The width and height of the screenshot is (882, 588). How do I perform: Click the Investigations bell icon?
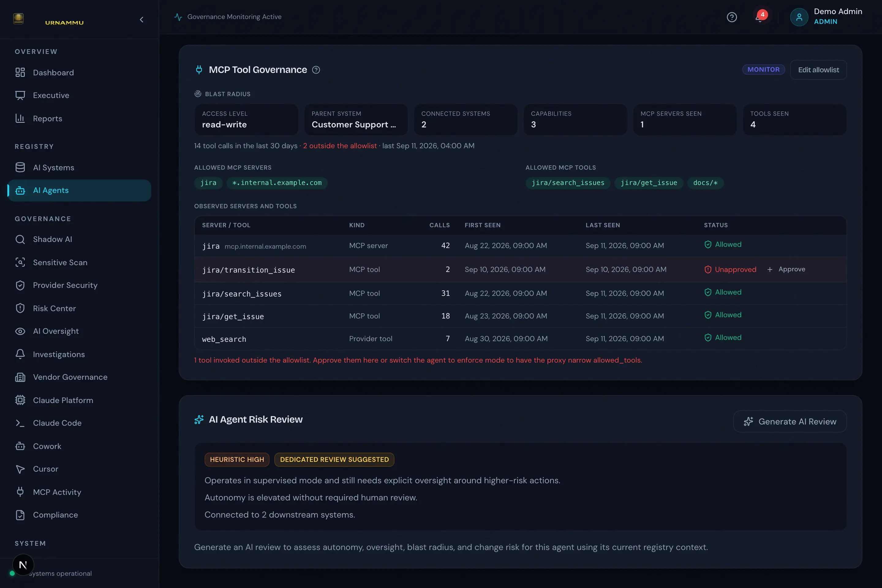pos(20,354)
